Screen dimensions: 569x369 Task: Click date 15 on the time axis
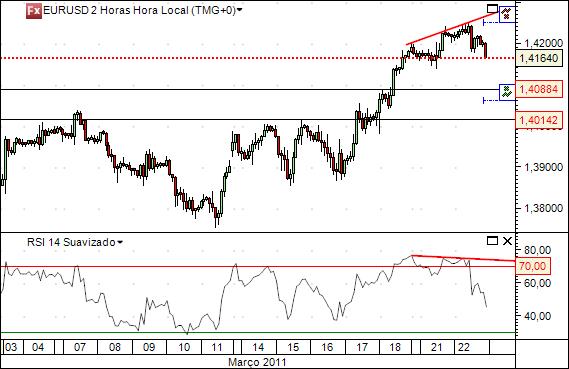(x=293, y=347)
